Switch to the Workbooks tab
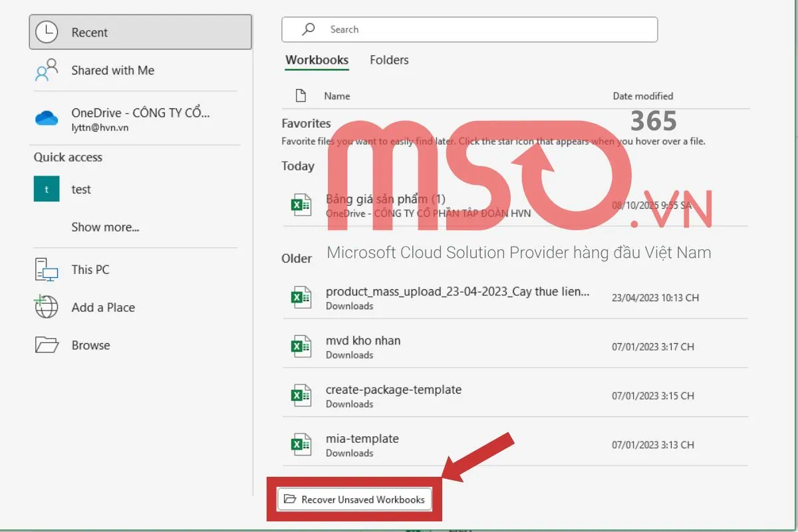 [x=317, y=60]
